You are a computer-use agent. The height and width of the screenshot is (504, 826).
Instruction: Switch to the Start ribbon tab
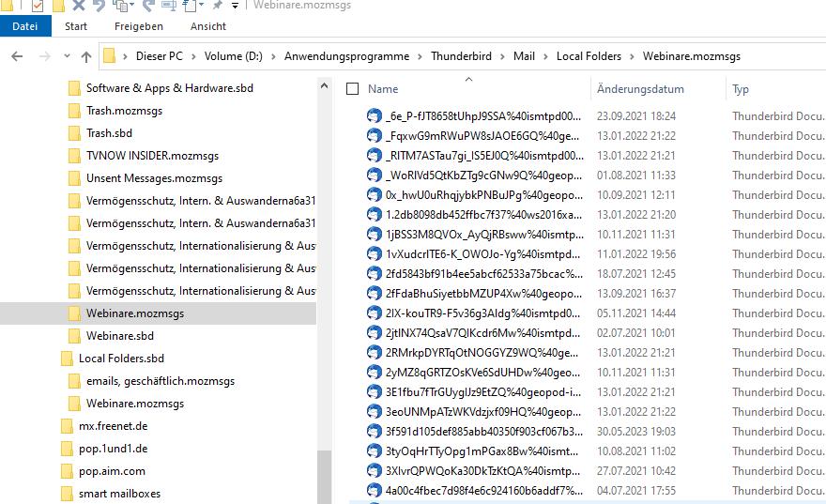76,26
